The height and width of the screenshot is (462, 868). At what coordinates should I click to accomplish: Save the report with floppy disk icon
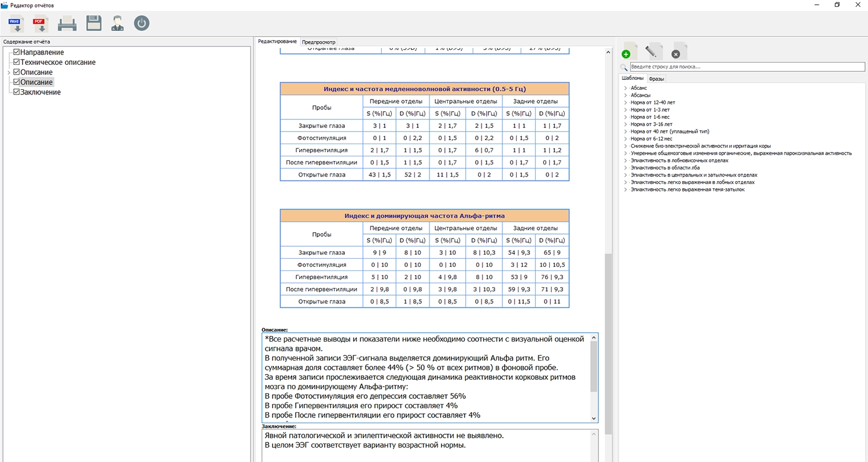coord(94,24)
